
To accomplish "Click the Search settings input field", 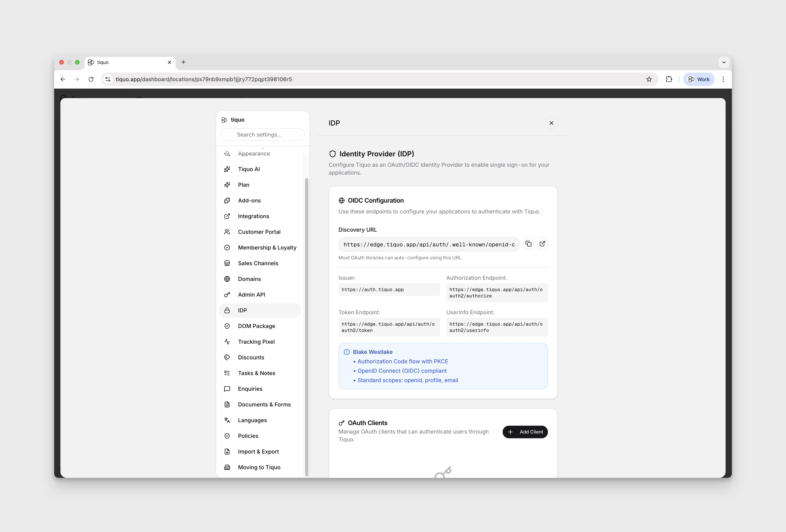I will tap(262, 135).
